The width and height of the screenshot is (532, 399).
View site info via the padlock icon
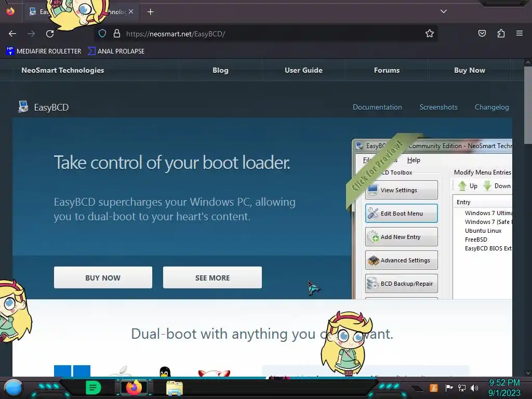[x=117, y=33]
